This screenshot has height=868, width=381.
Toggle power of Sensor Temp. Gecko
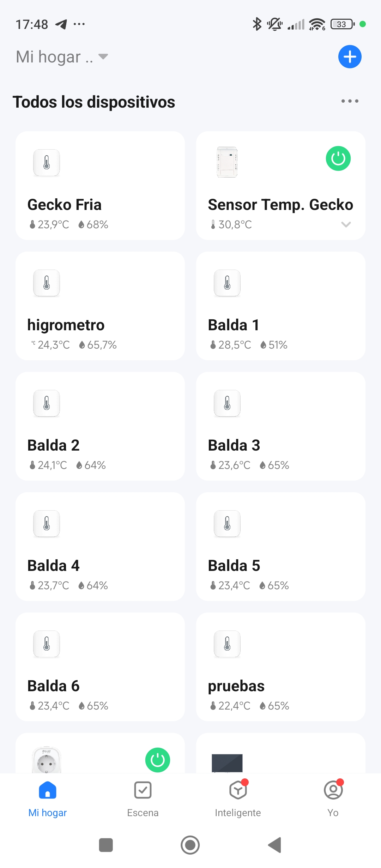point(338,158)
